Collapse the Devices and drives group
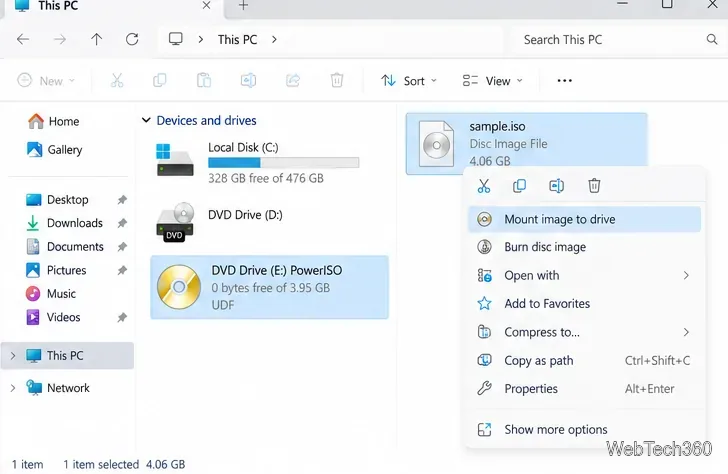This screenshot has width=728, height=474. (x=146, y=120)
